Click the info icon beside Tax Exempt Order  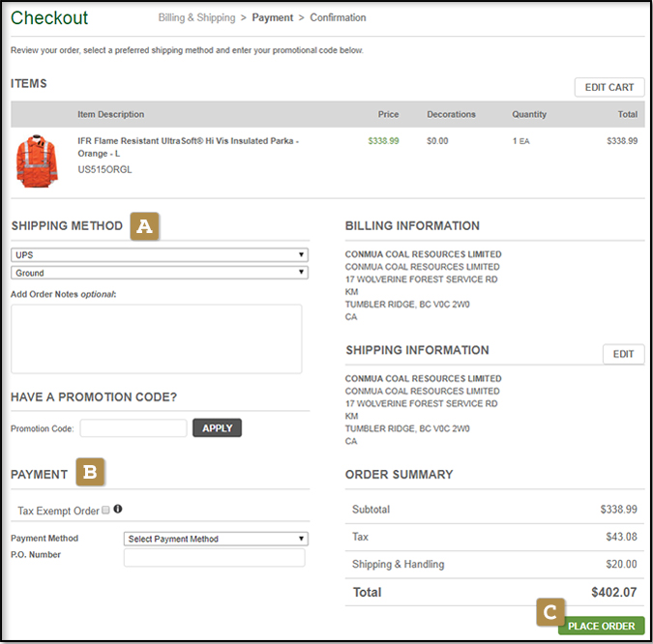point(118,509)
